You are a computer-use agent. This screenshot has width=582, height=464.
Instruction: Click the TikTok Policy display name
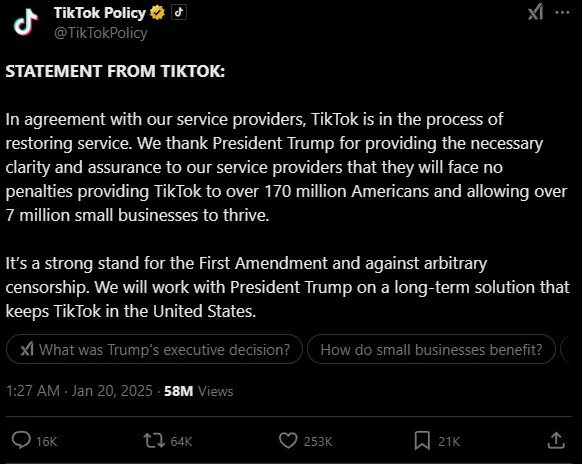(x=100, y=13)
